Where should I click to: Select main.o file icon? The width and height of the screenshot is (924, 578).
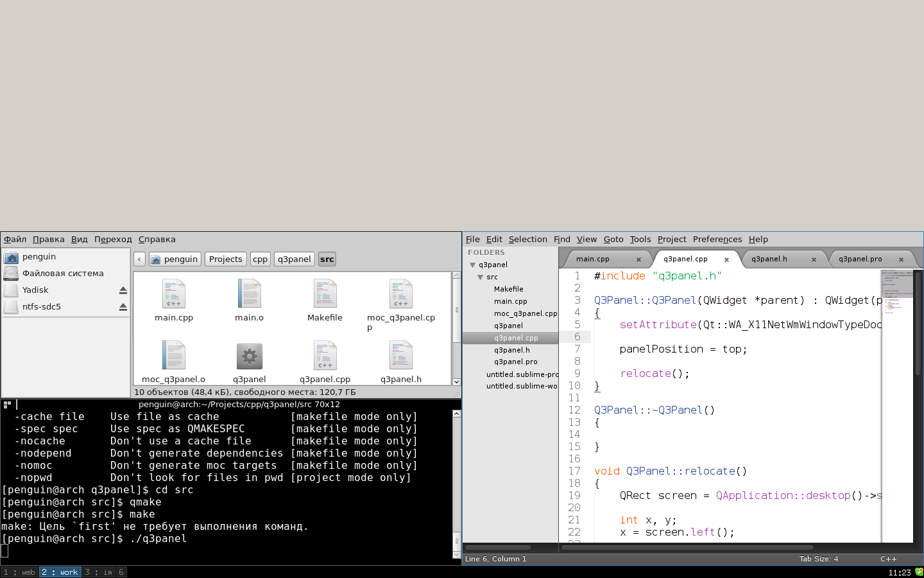click(250, 293)
